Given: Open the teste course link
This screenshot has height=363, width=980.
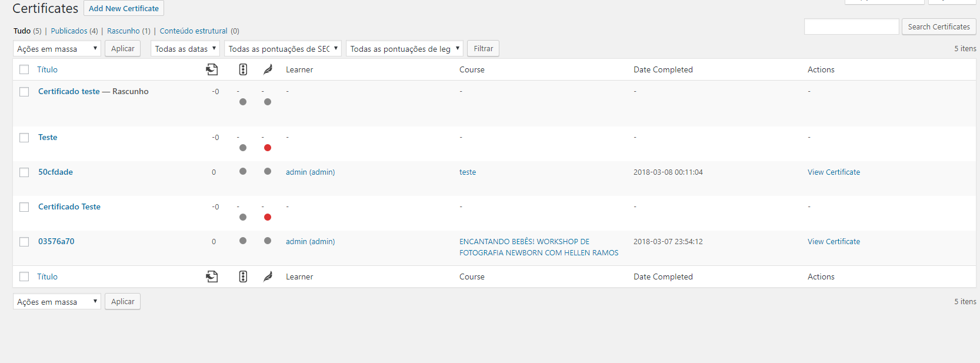Looking at the screenshot, I should point(468,172).
